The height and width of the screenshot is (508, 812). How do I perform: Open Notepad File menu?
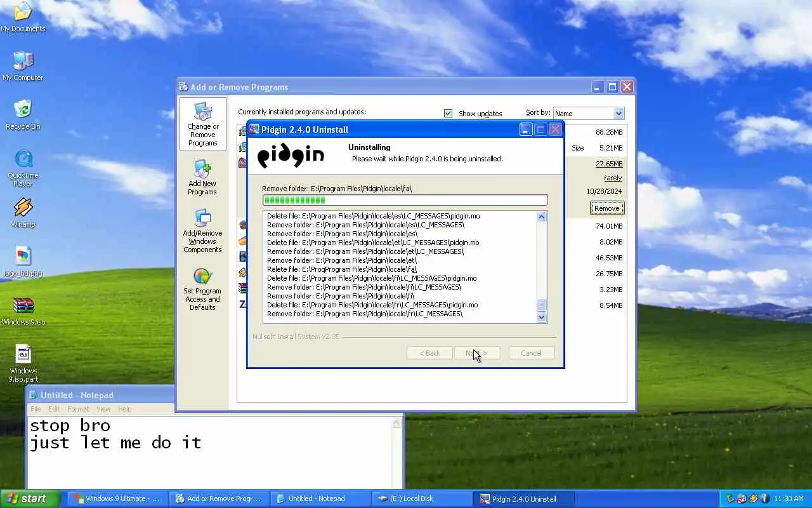[36, 409]
